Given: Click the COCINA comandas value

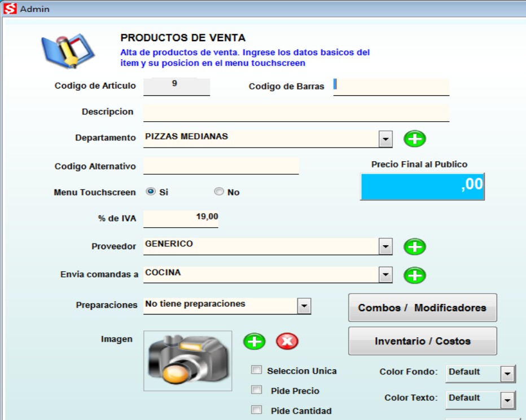Looking at the screenshot, I should coord(163,272).
